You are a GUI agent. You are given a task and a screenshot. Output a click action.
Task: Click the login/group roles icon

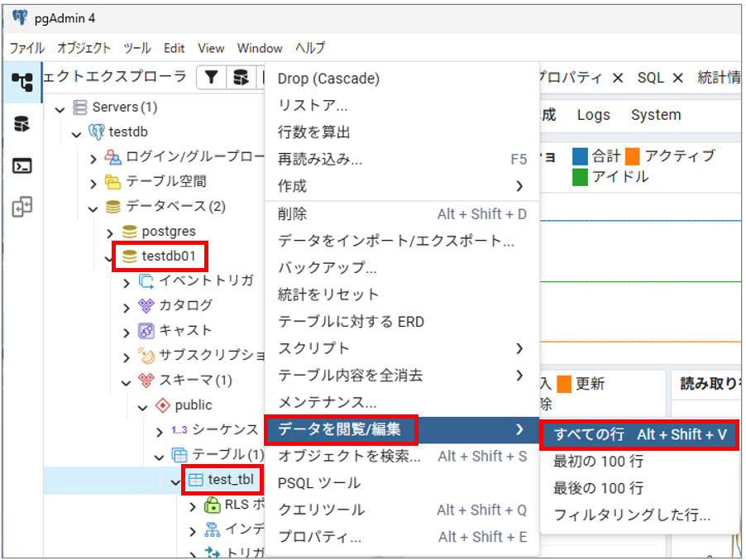pyautogui.click(x=113, y=156)
